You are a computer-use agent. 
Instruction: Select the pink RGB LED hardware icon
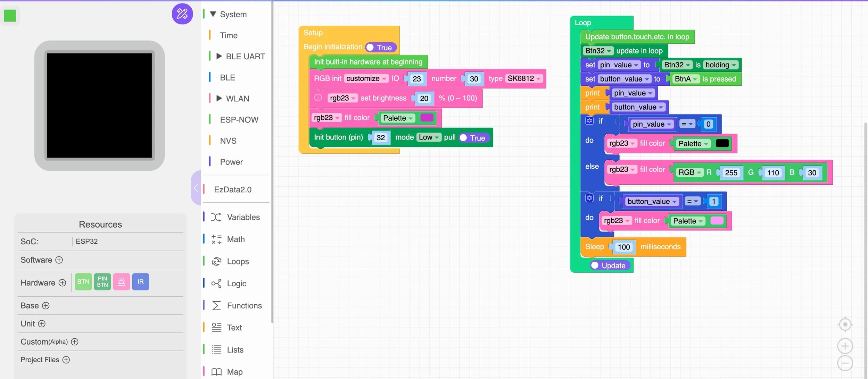(x=121, y=281)
